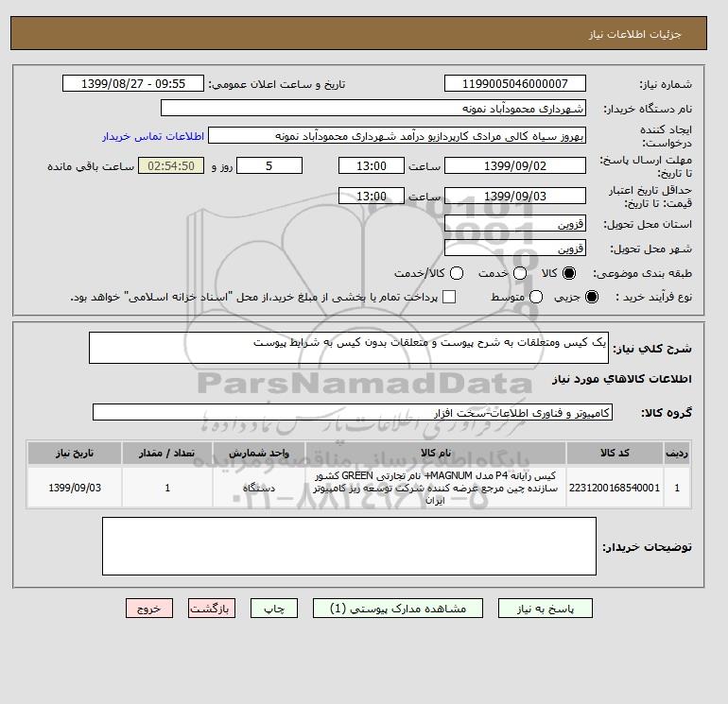
Task: Toggle the اسناد خزانه اسلامی payment checkbox
Action: click(x=449, y=297)
